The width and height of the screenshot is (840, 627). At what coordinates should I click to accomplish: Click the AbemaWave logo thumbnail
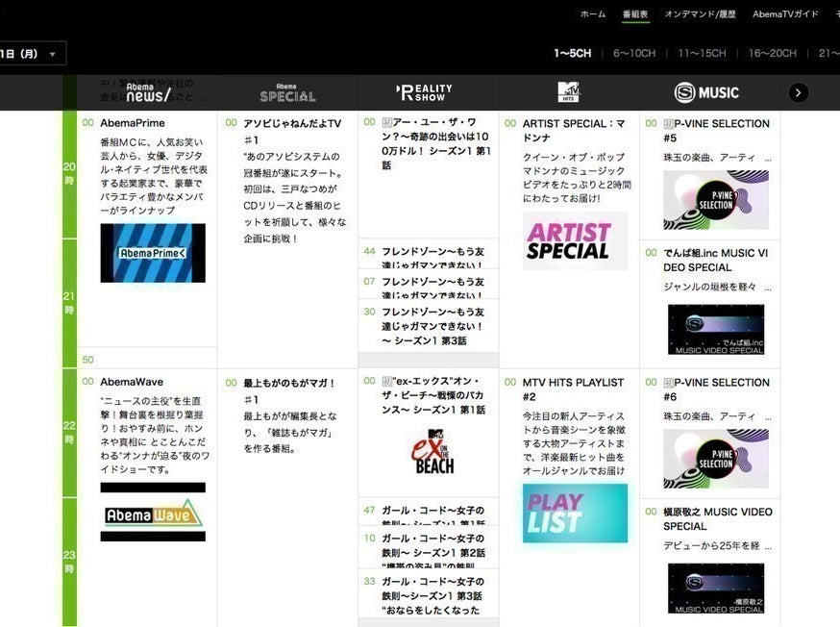[x=153, y=512]
